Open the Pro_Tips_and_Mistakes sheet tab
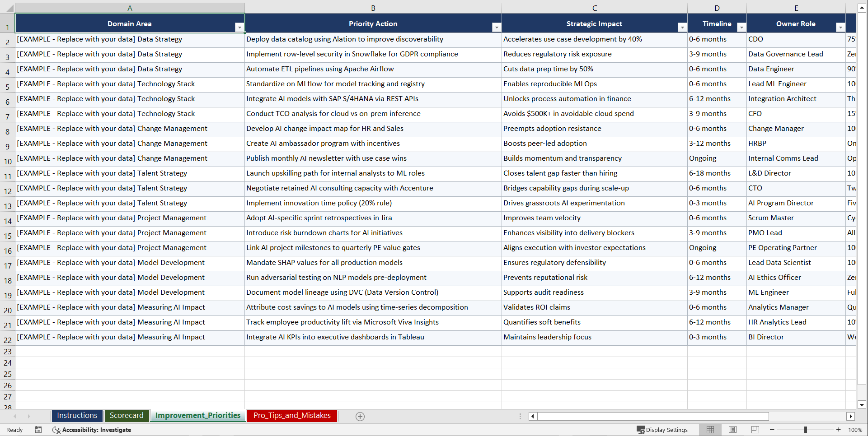The height and width of the screenshot is (436, 868). [291, 415]
